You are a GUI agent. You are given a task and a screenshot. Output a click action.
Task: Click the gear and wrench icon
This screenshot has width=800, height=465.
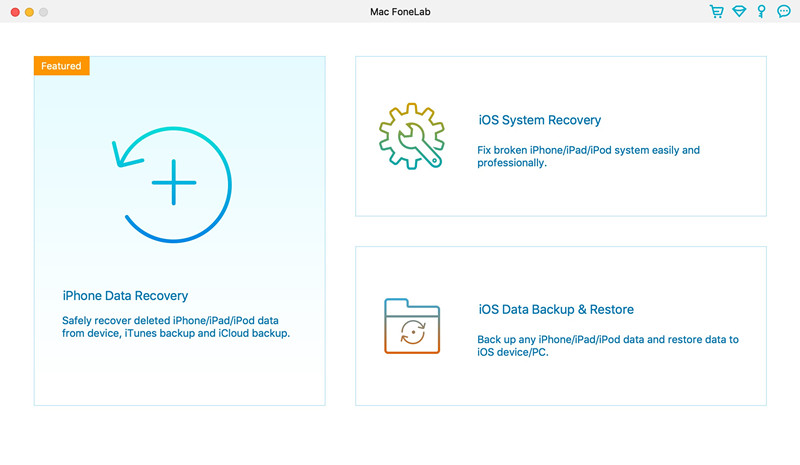412,136
